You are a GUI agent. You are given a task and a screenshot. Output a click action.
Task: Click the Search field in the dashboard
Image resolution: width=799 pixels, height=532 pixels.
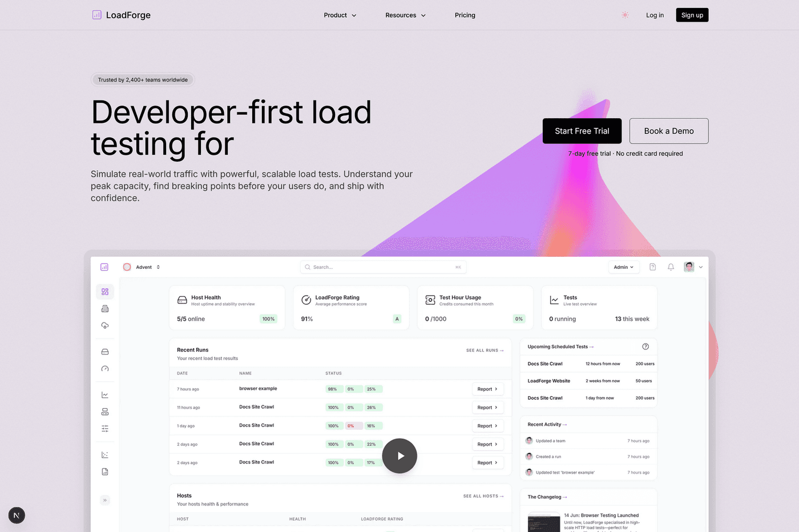coord(383,267)
